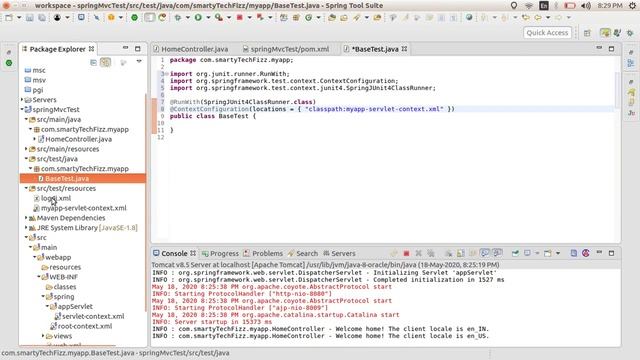Select HomeController.java in Package Explorer
The image size is (640, 360).
[78, 139]
